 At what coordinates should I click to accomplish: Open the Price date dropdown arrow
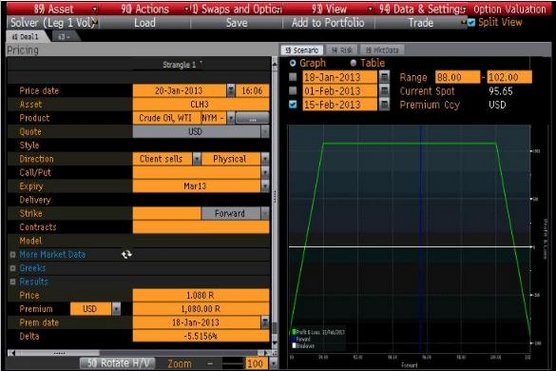[231, 91]
